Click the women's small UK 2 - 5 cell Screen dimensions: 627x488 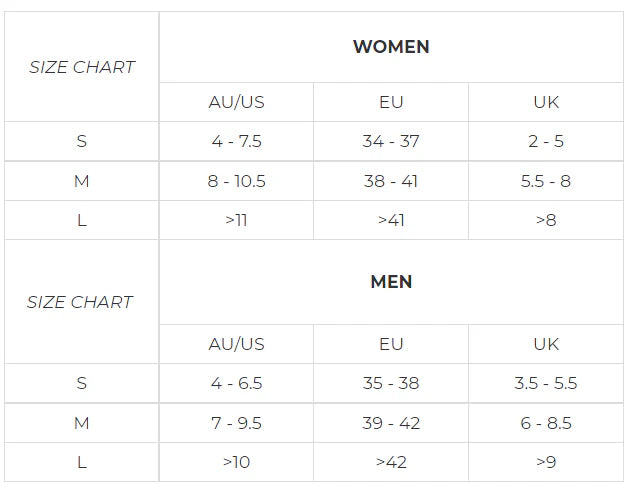click(546, 141)
